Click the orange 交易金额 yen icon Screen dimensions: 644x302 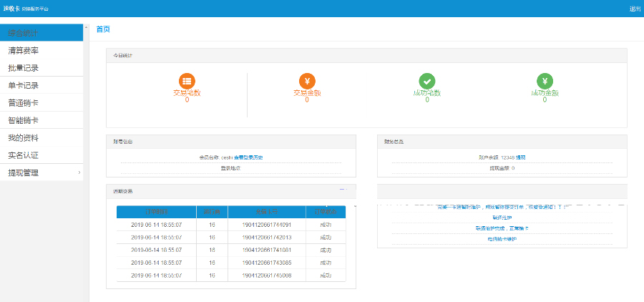click(307, 81)
